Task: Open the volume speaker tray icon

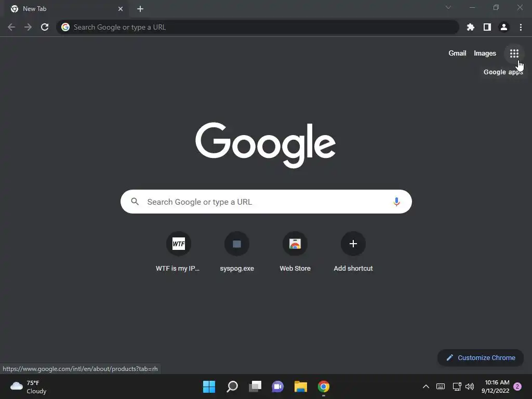Action: [x=470, y=387]
